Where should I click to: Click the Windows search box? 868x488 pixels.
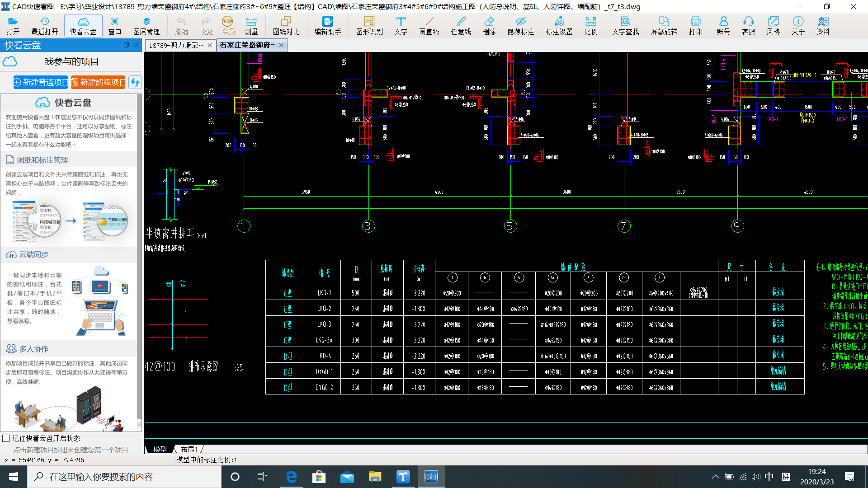click(x=124, y=477)
